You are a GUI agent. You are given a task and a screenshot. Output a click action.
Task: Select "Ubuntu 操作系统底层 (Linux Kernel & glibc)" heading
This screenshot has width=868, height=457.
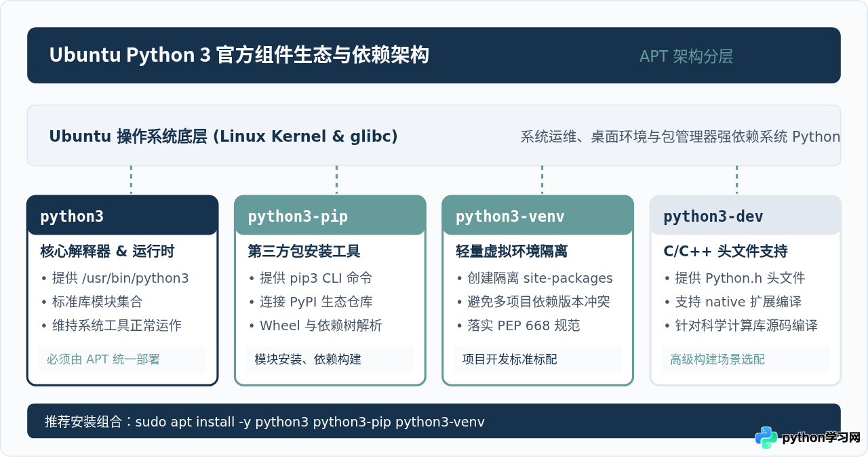223,136
